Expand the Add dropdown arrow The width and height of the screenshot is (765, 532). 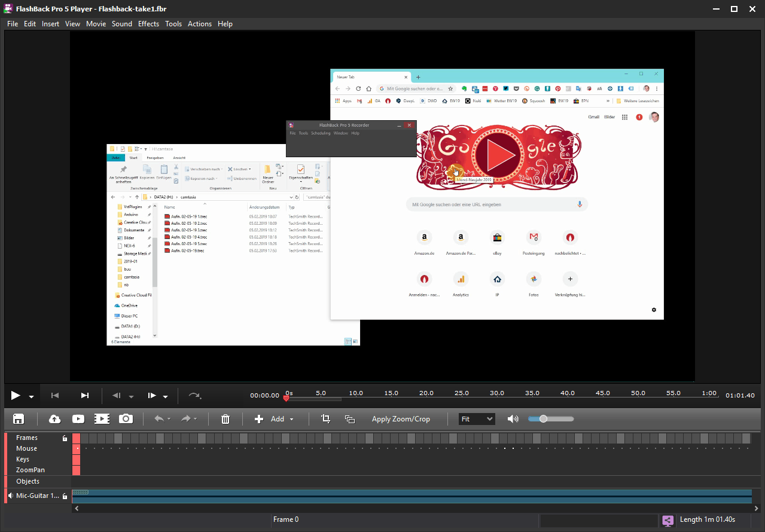[x=292, y=420]
